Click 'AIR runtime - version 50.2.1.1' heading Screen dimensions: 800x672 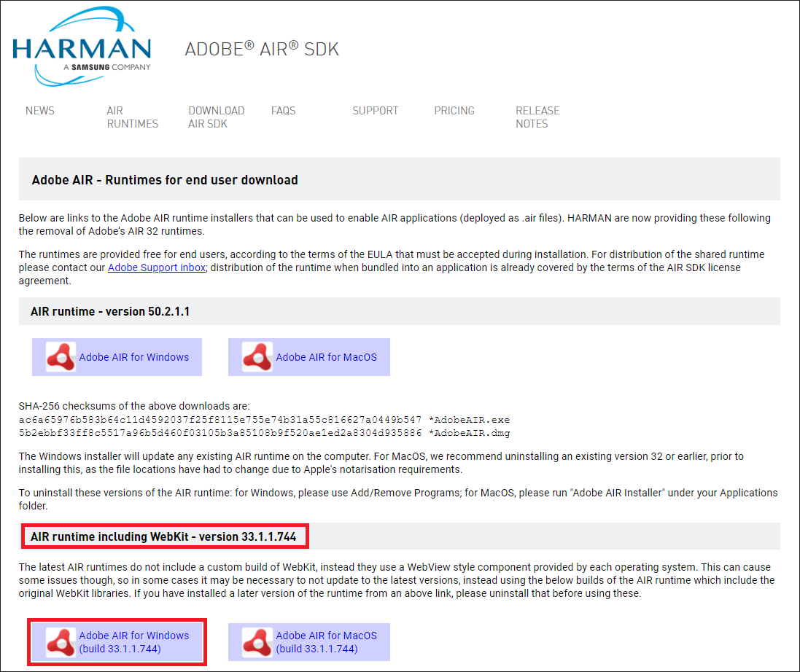click(x=110, y=311)
